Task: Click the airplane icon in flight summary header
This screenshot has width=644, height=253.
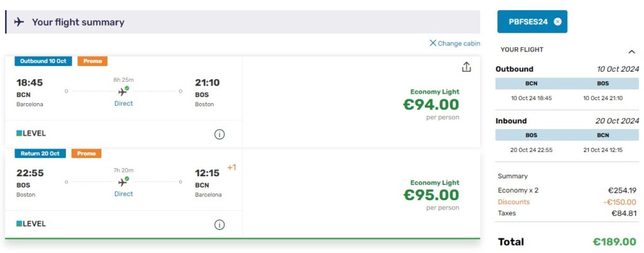Action: click(19, 22)
